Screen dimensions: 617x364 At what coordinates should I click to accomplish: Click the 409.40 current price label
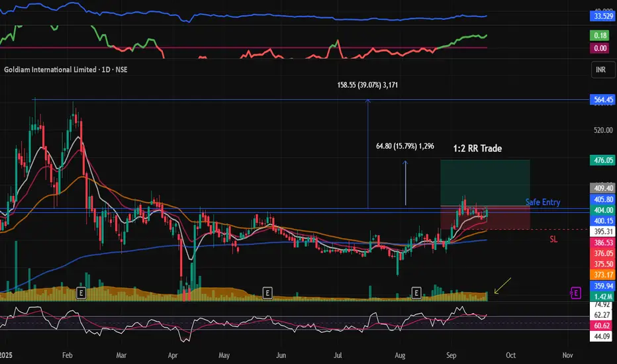(603, 188)
